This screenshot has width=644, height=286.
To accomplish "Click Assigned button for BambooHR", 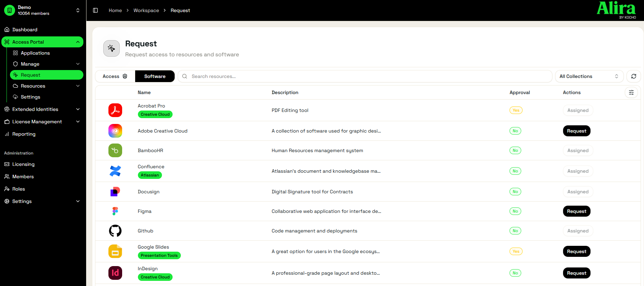I will 578,150.
